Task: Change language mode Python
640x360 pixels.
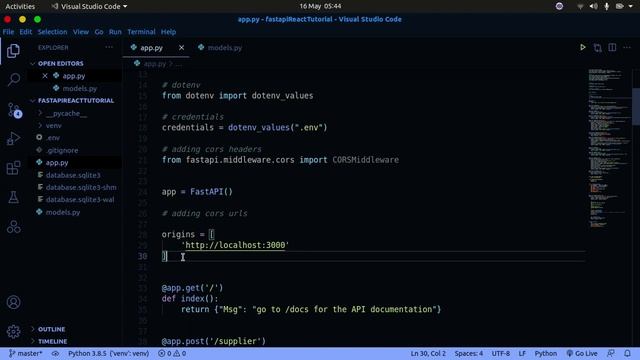Action: 546,353
